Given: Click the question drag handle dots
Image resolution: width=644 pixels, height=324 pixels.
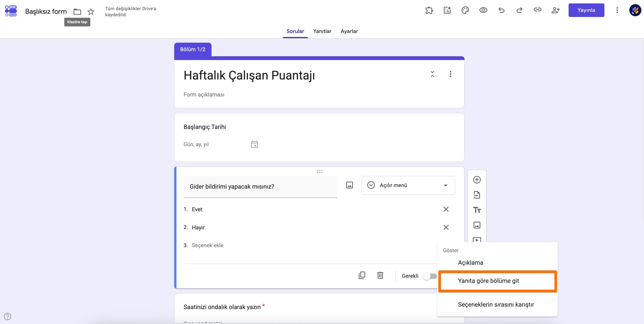Looking at the screenshot, I should coord(319,172).
